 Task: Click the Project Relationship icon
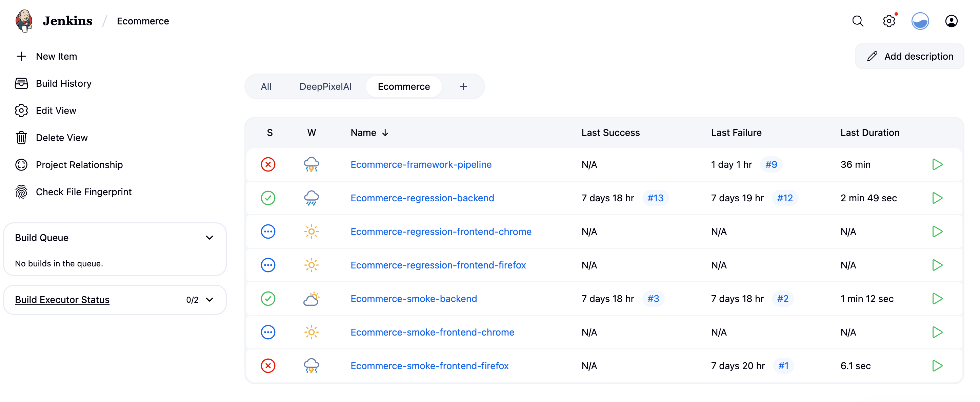(x=21, y=165)
